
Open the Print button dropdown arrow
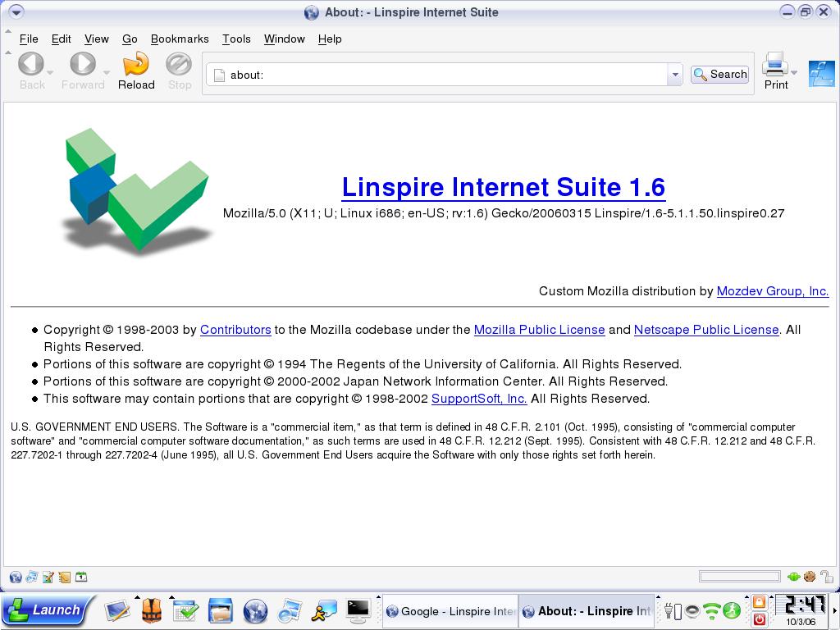tap(794, 73)
